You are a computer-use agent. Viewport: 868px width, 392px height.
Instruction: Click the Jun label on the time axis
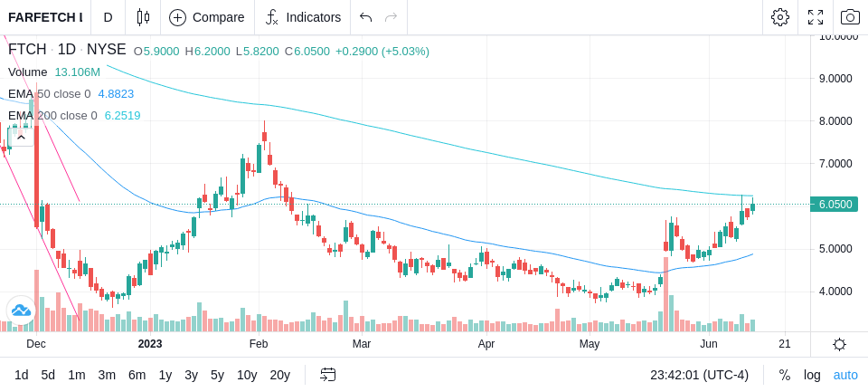coord(709,344)
